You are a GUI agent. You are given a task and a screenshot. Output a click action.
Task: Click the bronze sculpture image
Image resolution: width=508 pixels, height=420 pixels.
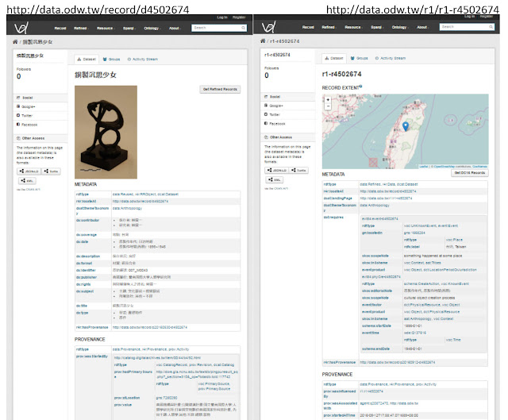click(x=106, y=133)
